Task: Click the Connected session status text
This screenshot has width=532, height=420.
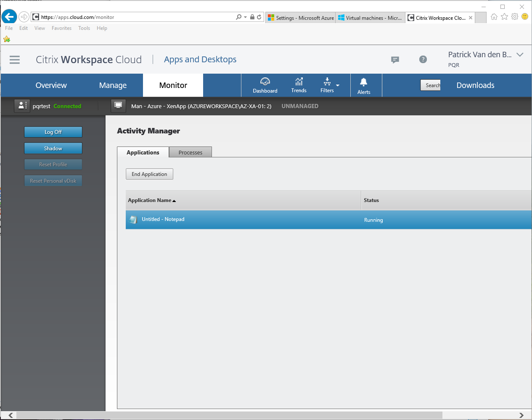Action: click(x=67, y=106)
